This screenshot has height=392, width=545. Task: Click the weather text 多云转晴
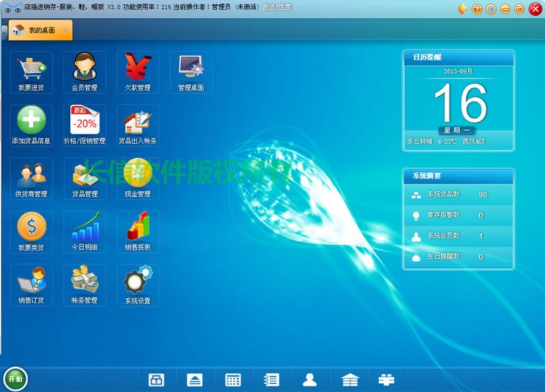(420, 142)
